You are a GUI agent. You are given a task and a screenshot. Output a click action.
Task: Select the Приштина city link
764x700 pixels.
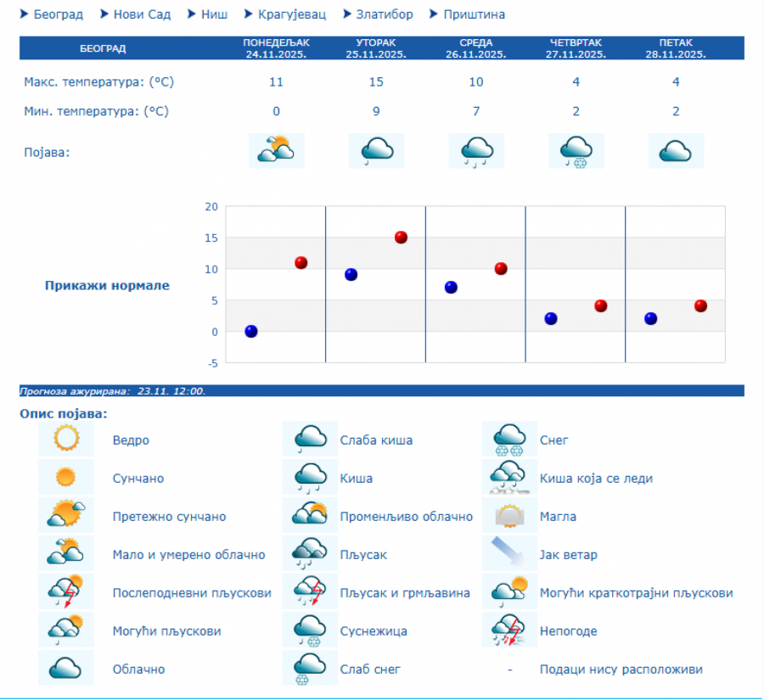[474, 14]
